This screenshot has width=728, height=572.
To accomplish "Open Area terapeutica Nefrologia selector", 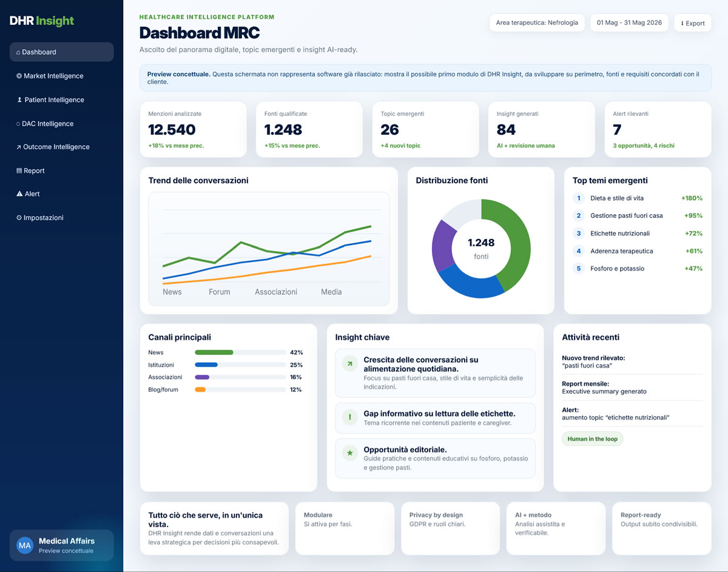I will [537, 22].
